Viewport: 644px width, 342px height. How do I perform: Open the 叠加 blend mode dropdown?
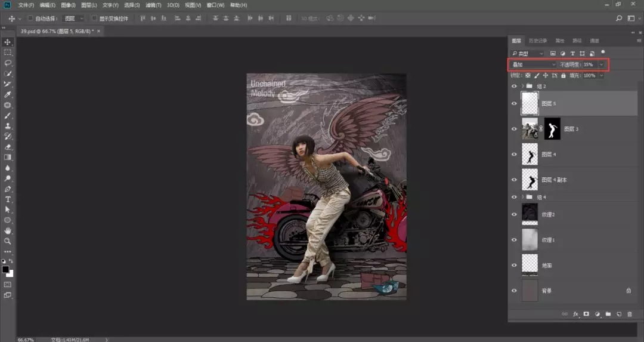coord(534,64)
